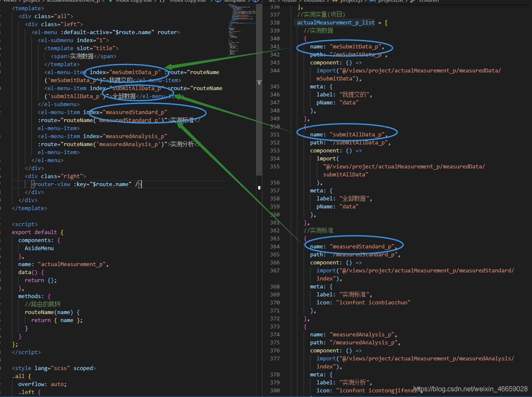Image resolution: width=532 pixels, height=397 pixels.
Task: Click the '.all {' style selector
Action: pos(21,376)
